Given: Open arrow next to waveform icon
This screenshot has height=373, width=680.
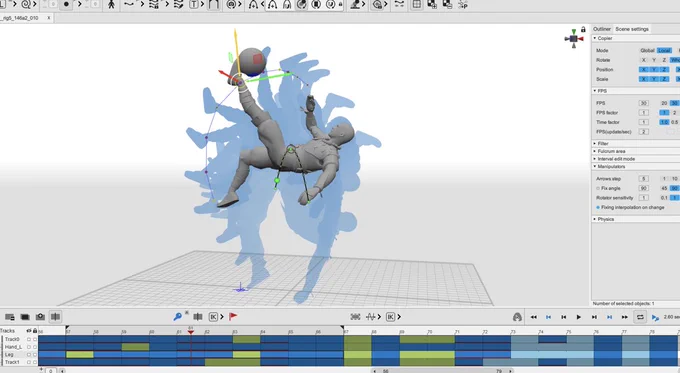Looking at the screenshot, I should pos(379,317).
